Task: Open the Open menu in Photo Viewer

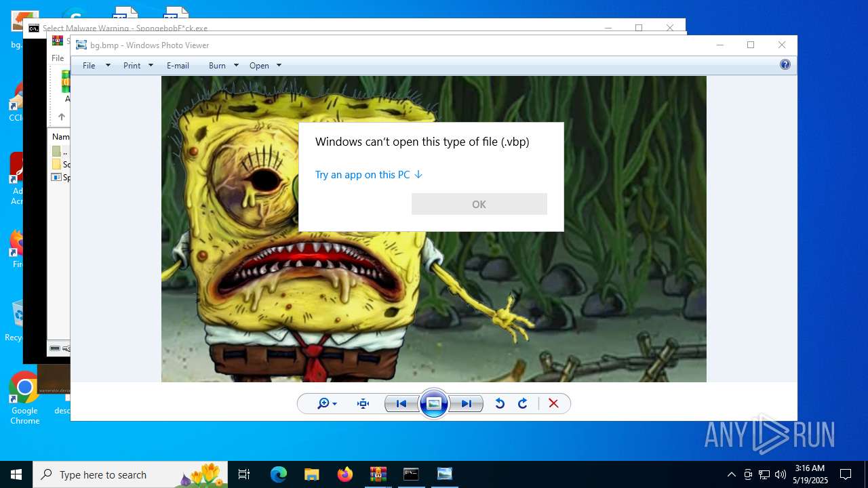Action: pos(259,66)
